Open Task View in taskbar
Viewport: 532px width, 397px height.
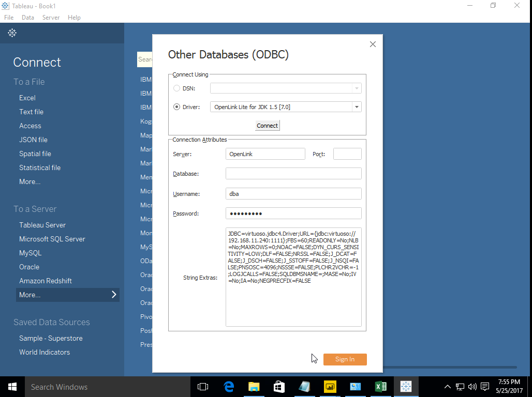point(203,387)
